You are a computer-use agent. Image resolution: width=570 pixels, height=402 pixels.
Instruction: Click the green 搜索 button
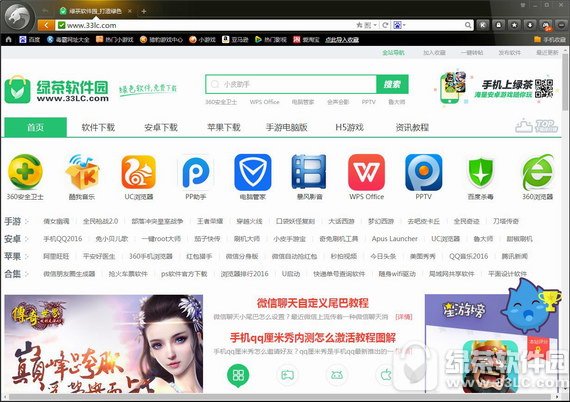(x=392, y=84)
